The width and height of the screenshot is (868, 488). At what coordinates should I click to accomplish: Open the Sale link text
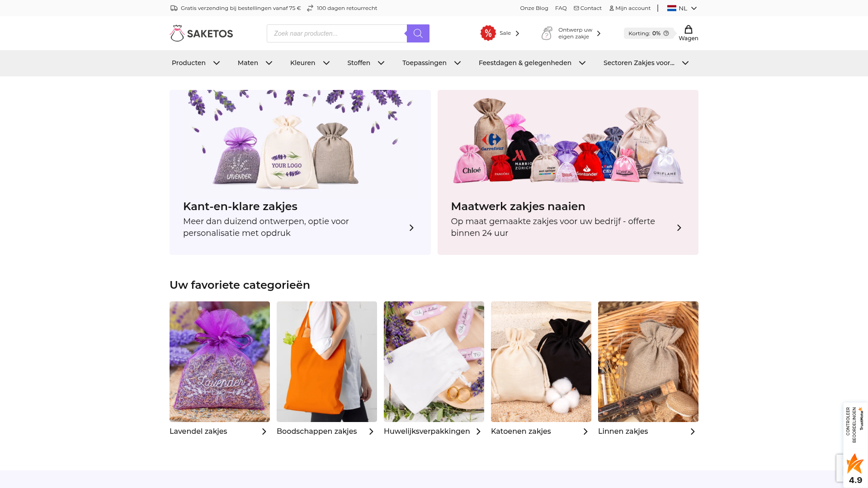(505, 33)
